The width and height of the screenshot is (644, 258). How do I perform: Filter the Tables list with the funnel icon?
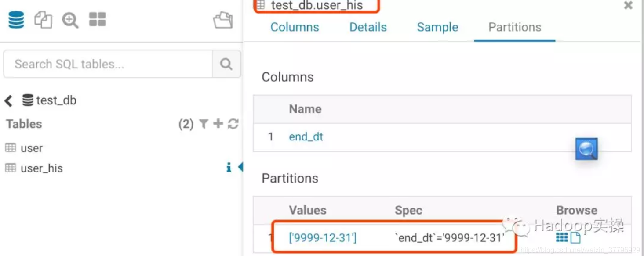[x=204, y=124]
